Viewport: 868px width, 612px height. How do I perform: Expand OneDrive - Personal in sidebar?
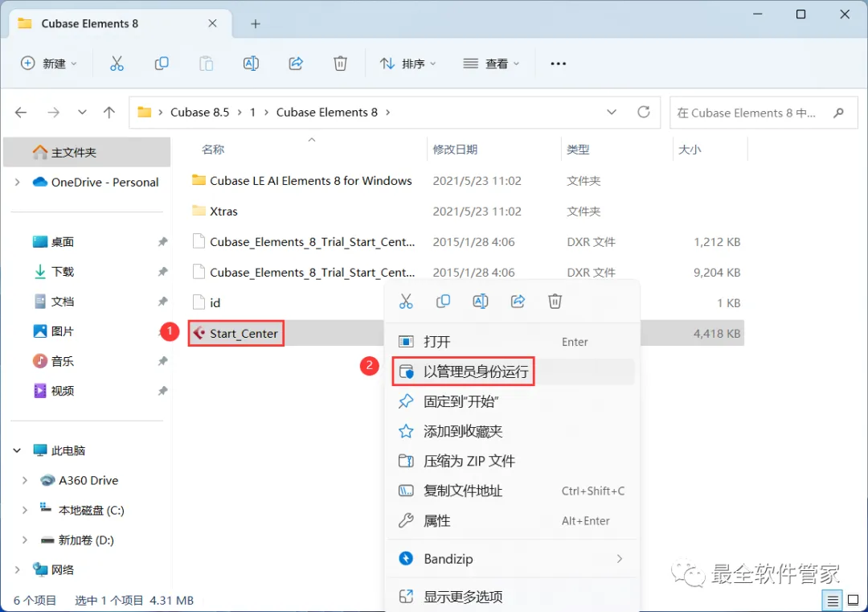click(x=17, y=183)
